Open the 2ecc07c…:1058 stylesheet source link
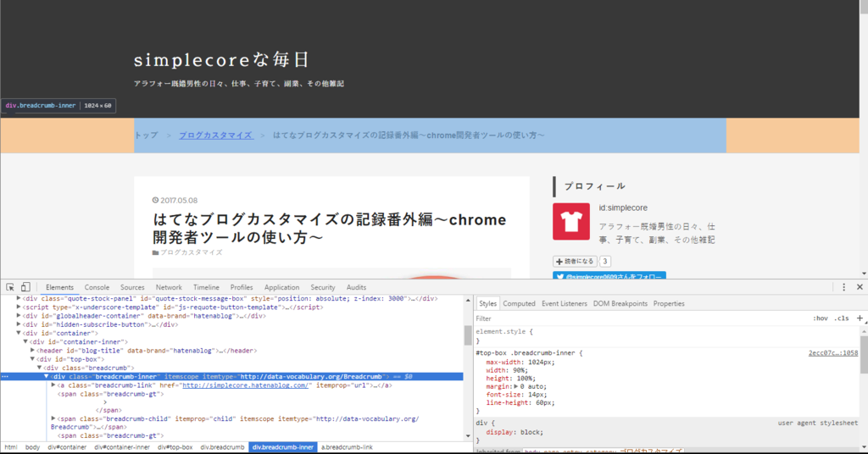Image resolution: width=868 pixels, height=454 pixels. pos(833,353)
